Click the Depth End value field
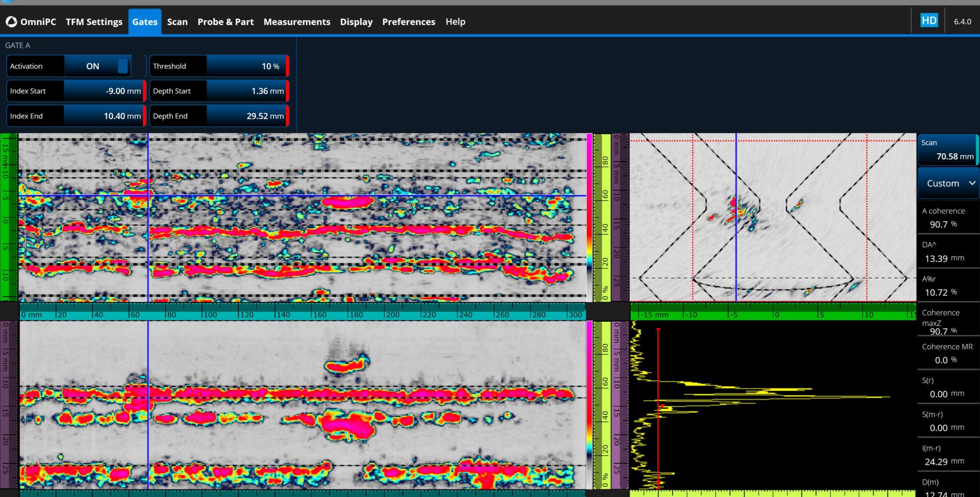This screenshot has height=497, width=980. [246, 116]
